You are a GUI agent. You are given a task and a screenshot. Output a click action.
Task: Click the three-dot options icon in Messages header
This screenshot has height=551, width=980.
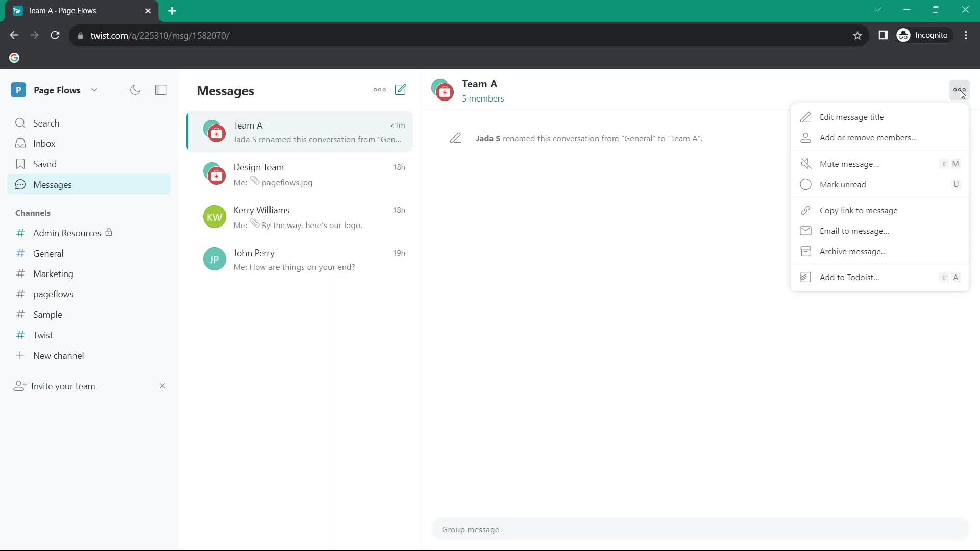(380, 89)
